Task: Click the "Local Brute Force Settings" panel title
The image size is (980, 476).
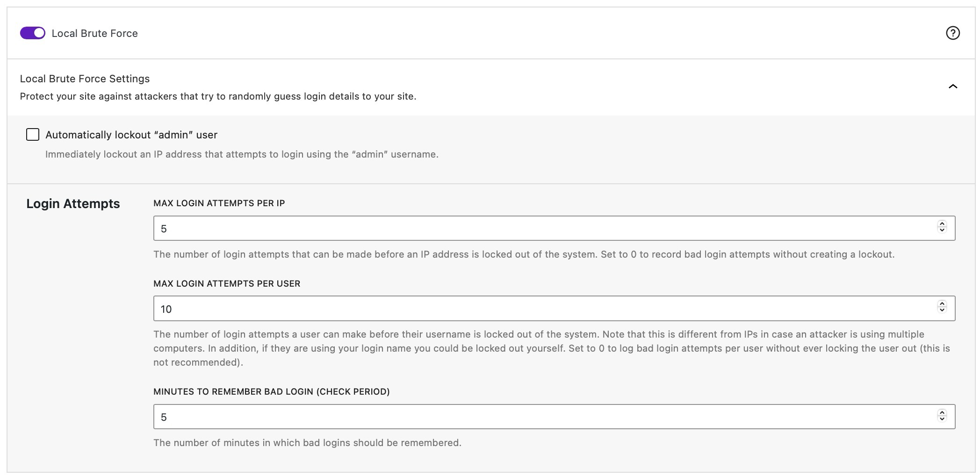Action: [x=85, y=79]
